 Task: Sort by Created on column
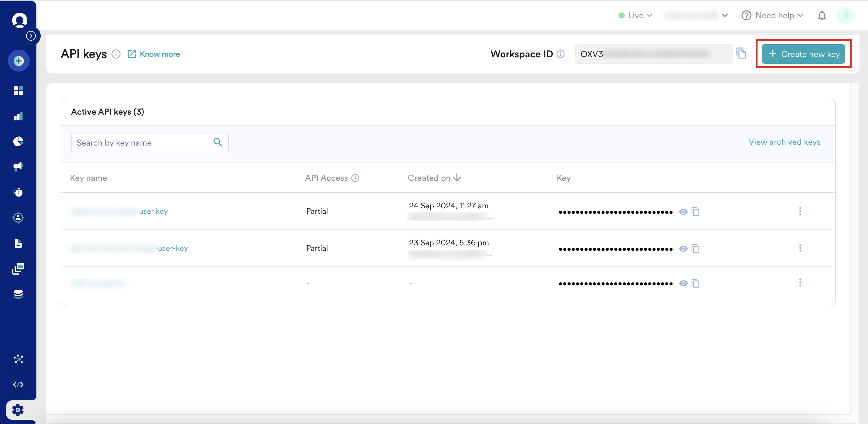click(434, 178)
